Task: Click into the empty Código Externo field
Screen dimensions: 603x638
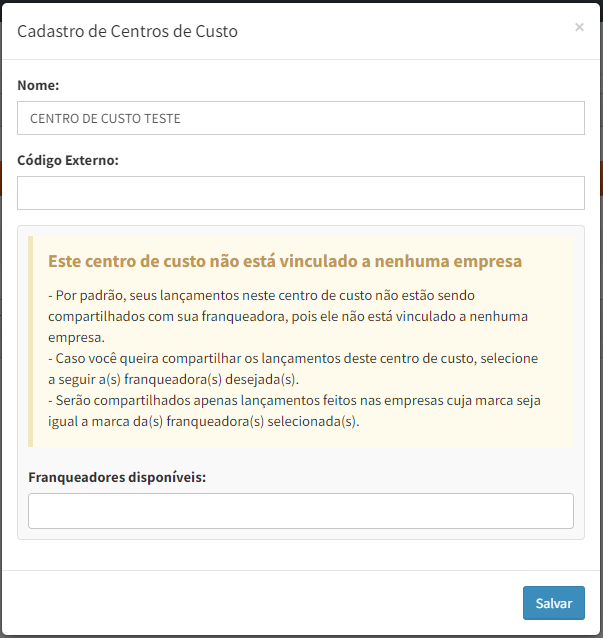Action: [301, 193]
